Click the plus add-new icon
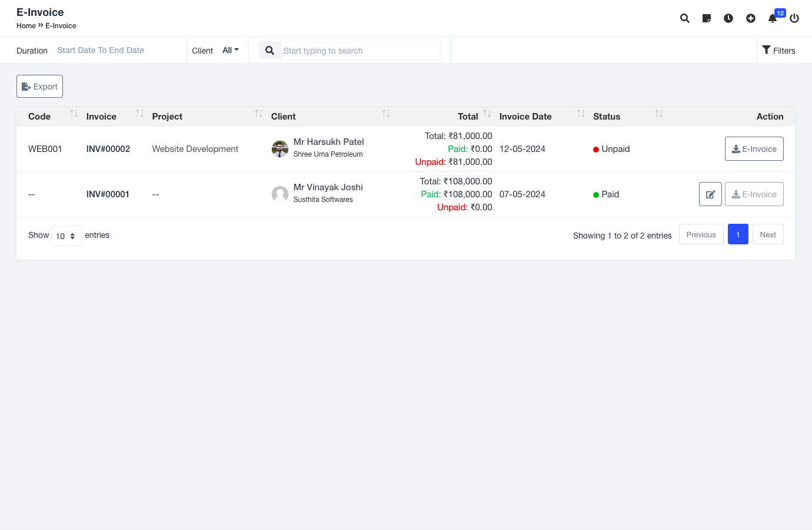The height and width of the screenshot is (530, 812). 751,18
